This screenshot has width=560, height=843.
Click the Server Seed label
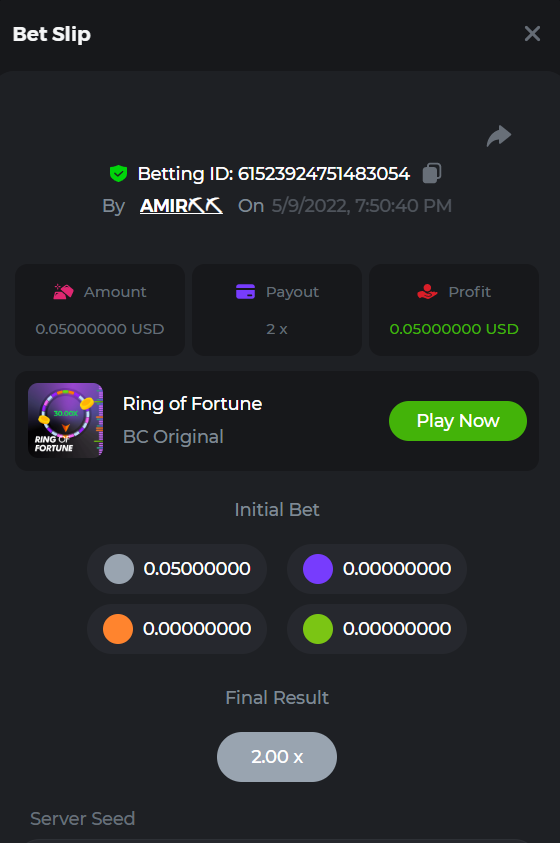83,819
